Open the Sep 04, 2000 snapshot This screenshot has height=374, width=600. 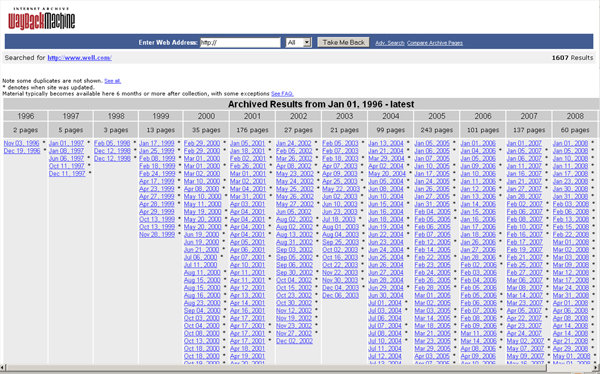(202, 311)
